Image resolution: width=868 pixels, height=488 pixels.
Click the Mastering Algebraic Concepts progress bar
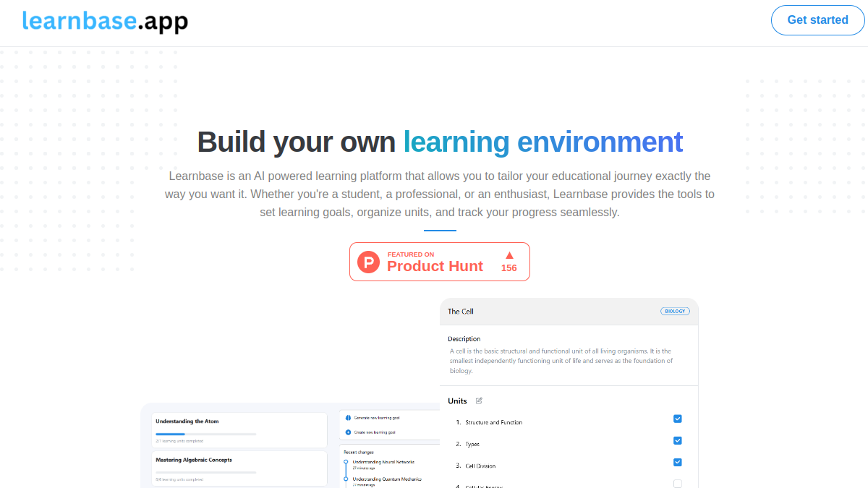pyautogui.click(x=206, y=472)
